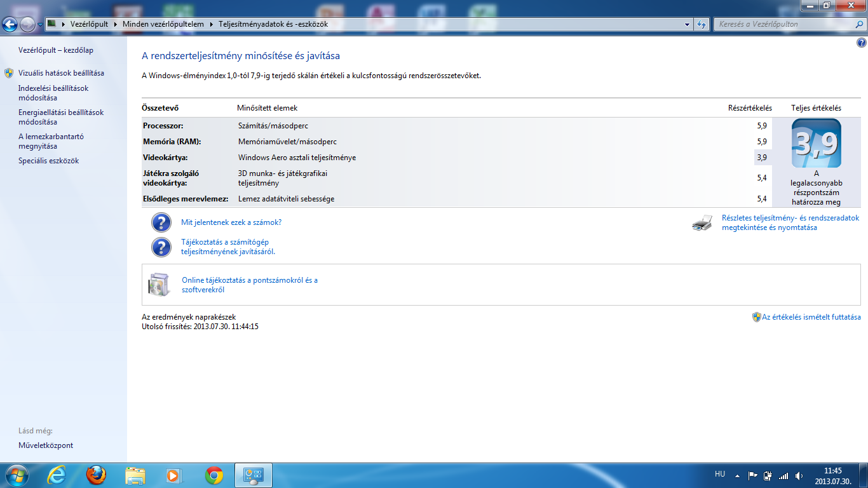
Task: Open Részletes teljesítmény- és rendszeradatok megtekintése link
Action: tap(790, 222)
